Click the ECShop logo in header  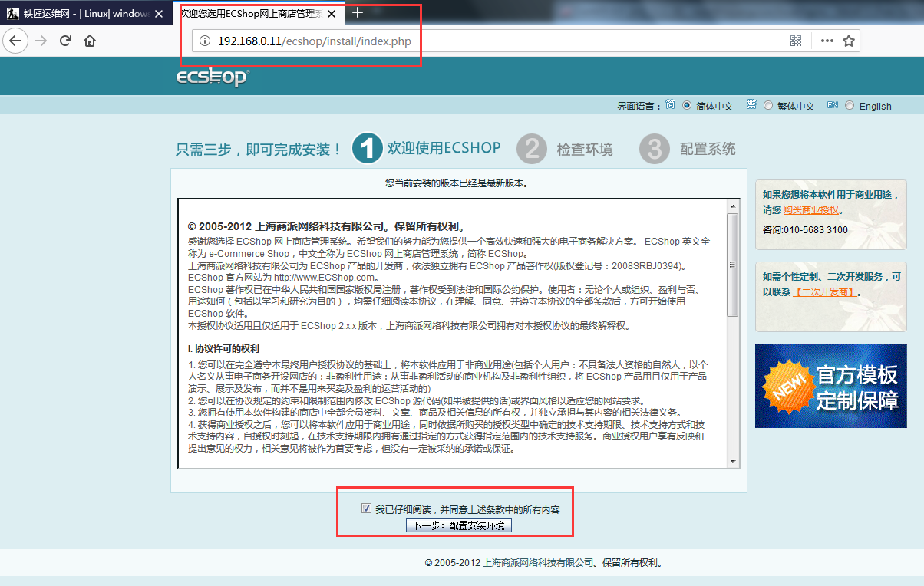(213, 77)
